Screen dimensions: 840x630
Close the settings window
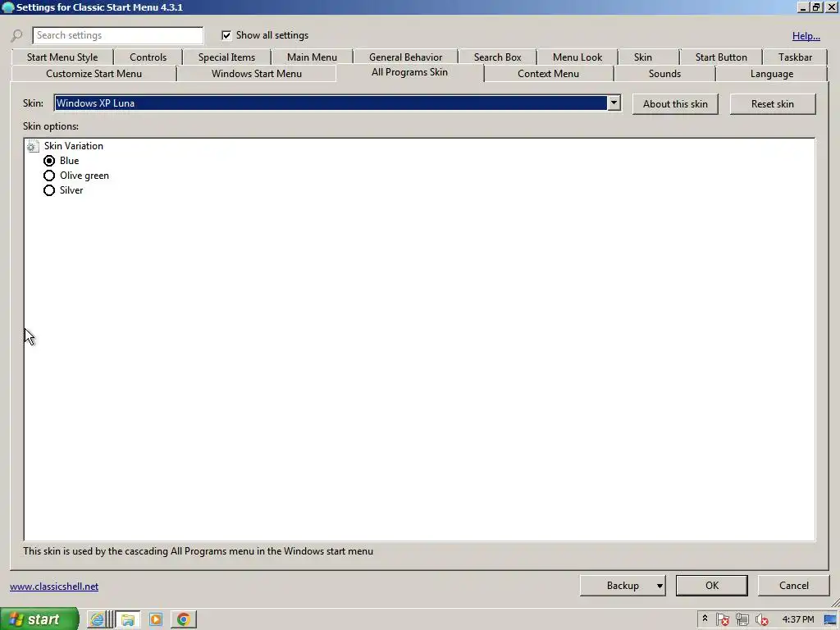coord(831,7)
